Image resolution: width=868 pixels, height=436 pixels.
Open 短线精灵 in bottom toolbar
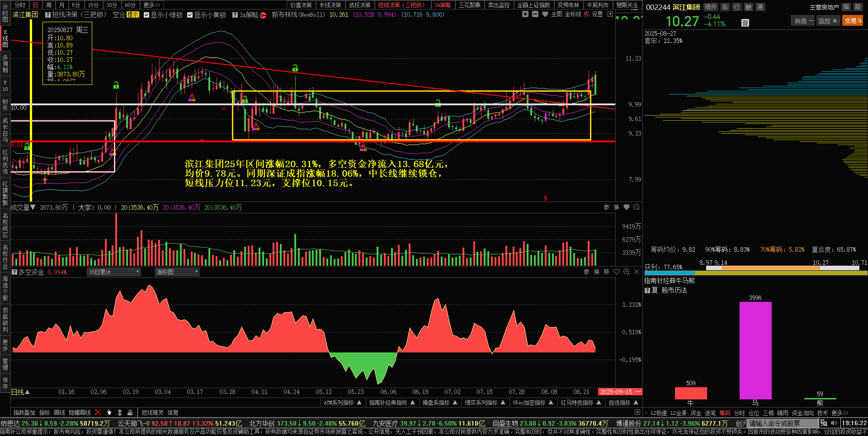(x=152, y=413)
